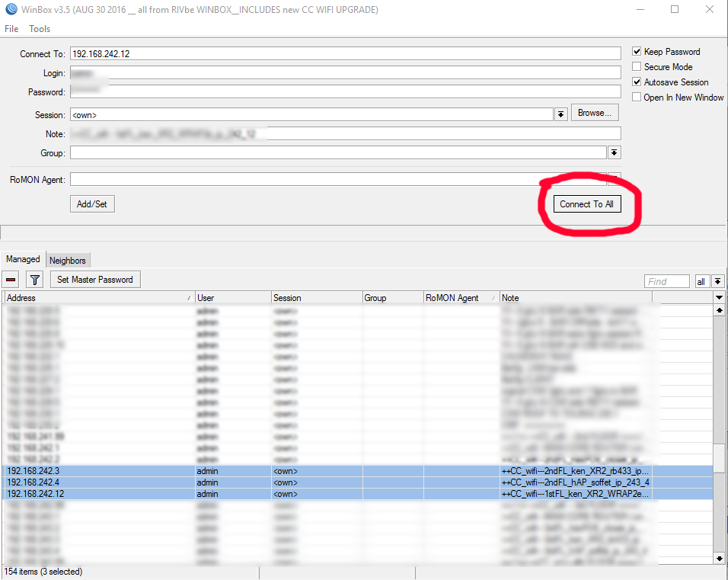Click the Connect To address field

tap(346, 53)
